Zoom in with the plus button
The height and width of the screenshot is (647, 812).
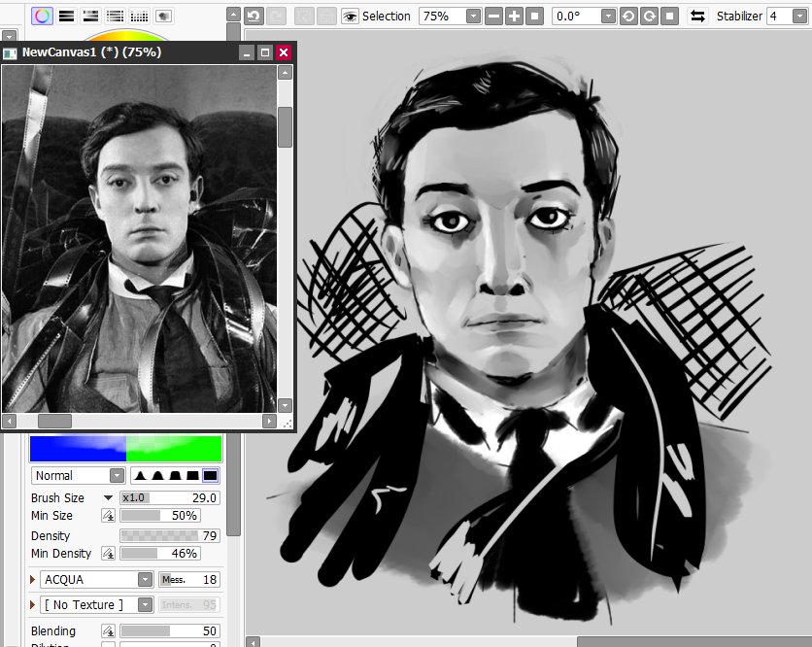514,17
